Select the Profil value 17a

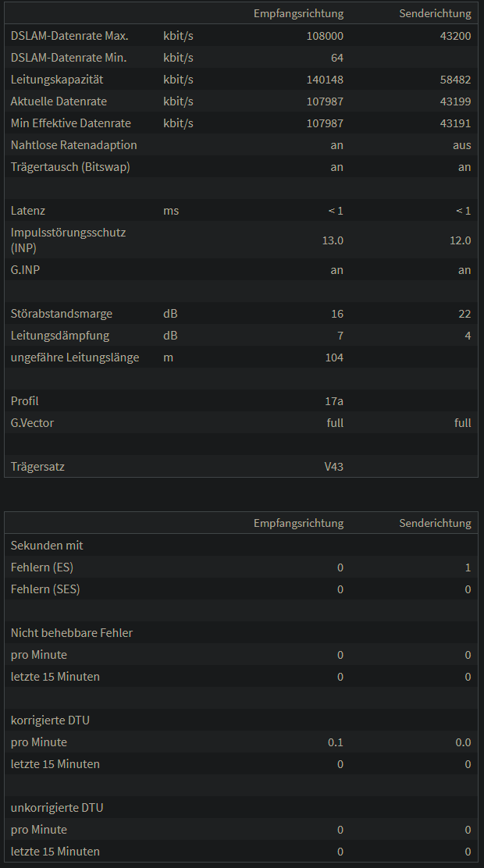(334, 401)
